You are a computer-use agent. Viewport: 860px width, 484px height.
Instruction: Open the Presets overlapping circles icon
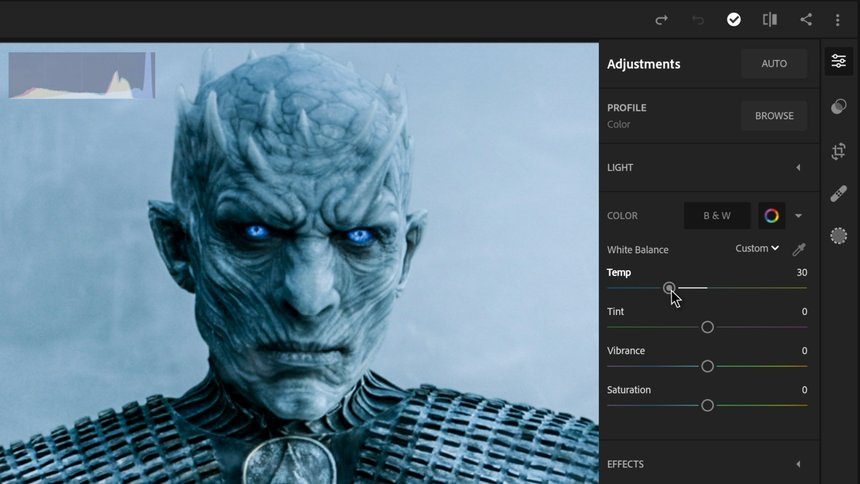[x=839, y=106]
